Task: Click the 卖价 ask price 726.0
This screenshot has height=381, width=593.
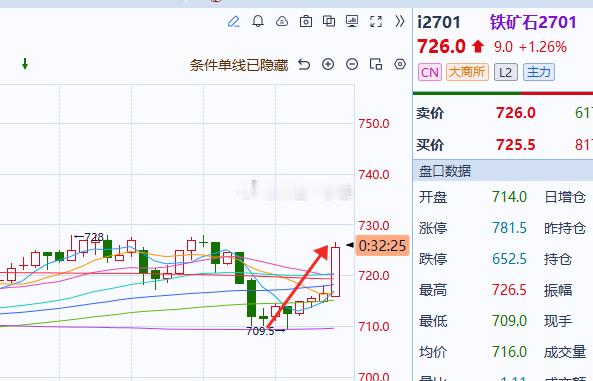Action: point(516,113)
